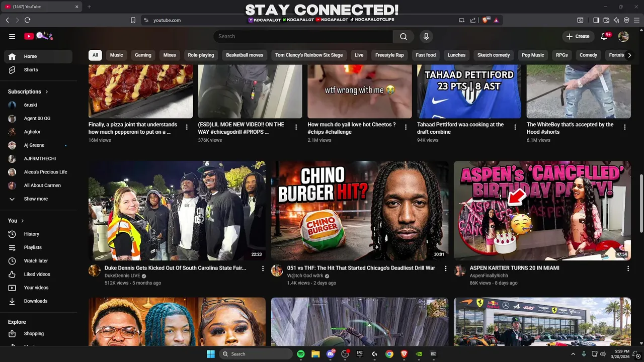This screenshot has width=644, height=362.
Task: Click into the YouTube search field
Action: [x=303, y=36]
